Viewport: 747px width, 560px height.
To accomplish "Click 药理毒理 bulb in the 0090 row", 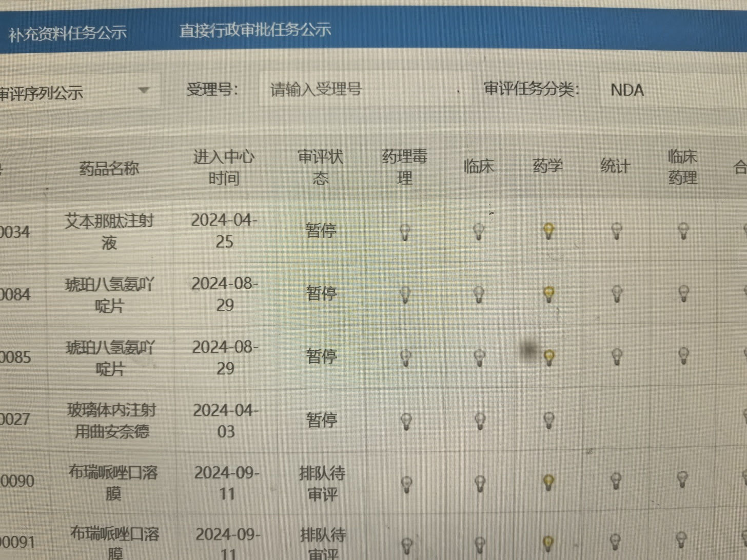I will (x=406, y=484).
